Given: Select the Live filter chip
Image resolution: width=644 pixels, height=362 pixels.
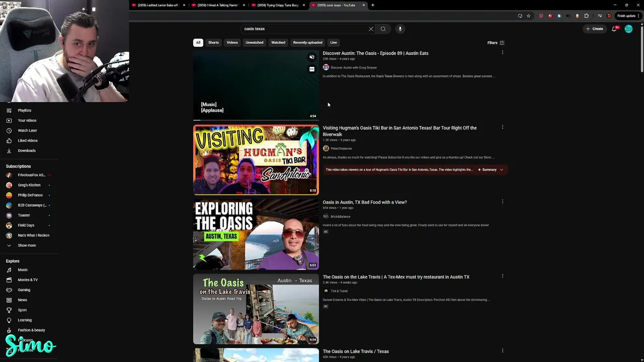Looking at the screenshot, I should (x=334, y=42).
